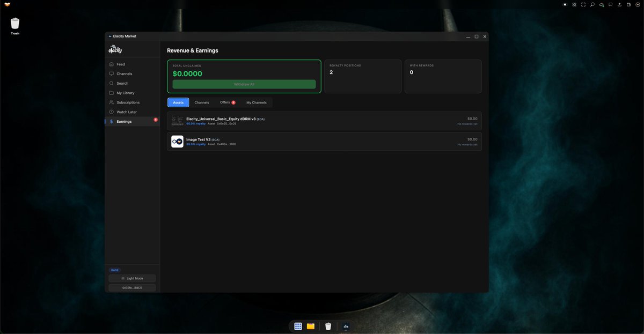The width and height of the screenshot is (644, 334).
Task: Open the Channels monitor icon in sidebar
Action: pos(111,73)
